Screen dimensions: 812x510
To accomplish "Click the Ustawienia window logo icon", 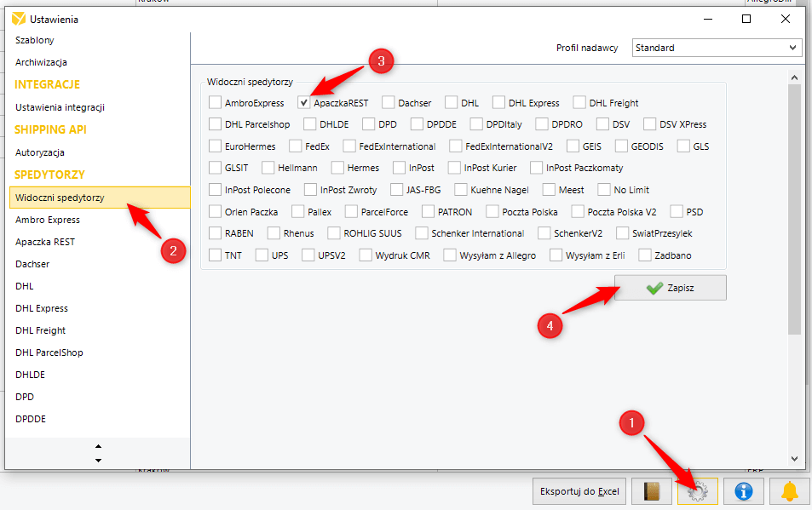I will pos(18,19).
